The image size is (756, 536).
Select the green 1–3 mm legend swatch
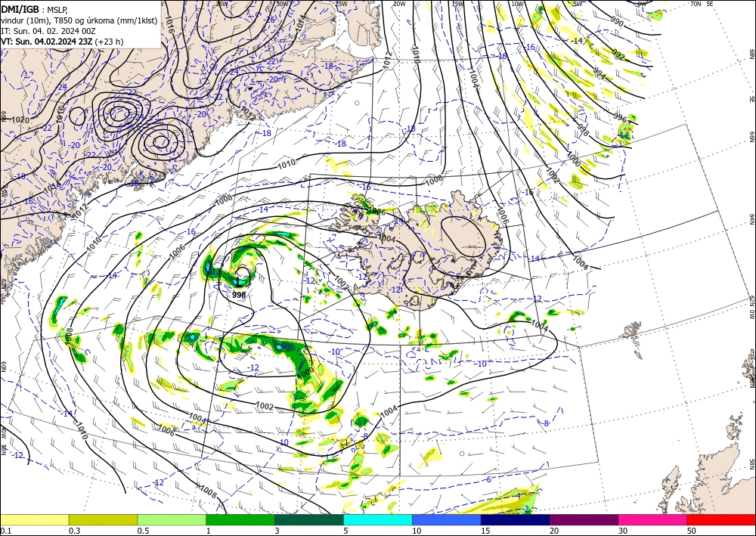coord(240,519)
